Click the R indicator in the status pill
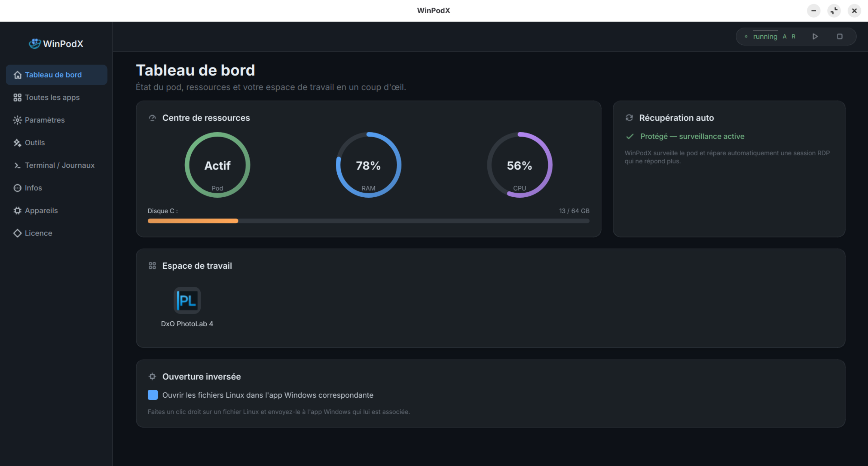868x466 pixels. 793,36
